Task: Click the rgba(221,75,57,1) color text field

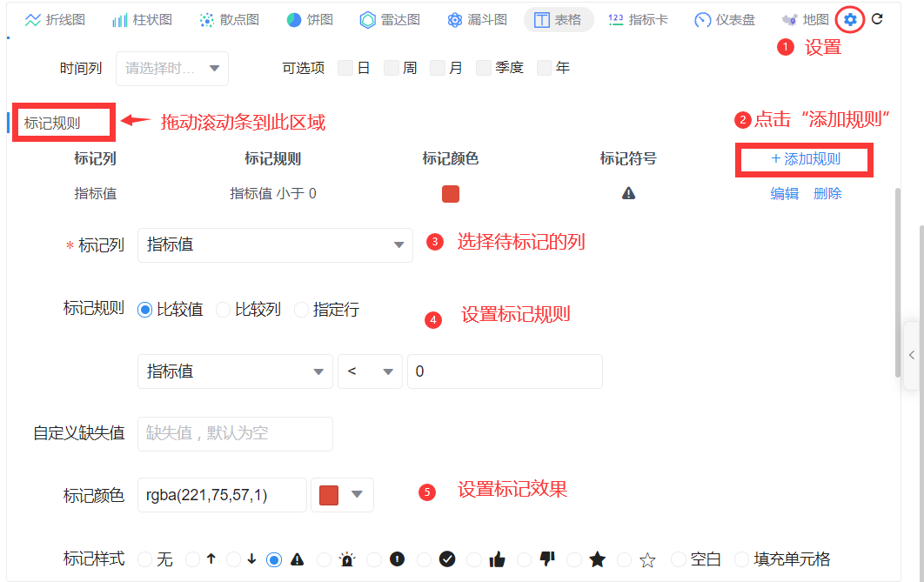Action: pyautogui.click(x=222, y=495)
